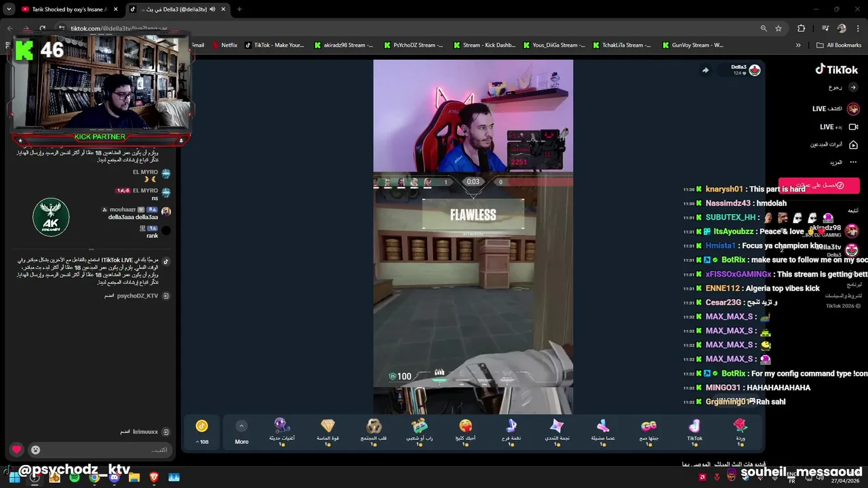Click the browser back arrow

pyautogui.click(x=9, y=28)
